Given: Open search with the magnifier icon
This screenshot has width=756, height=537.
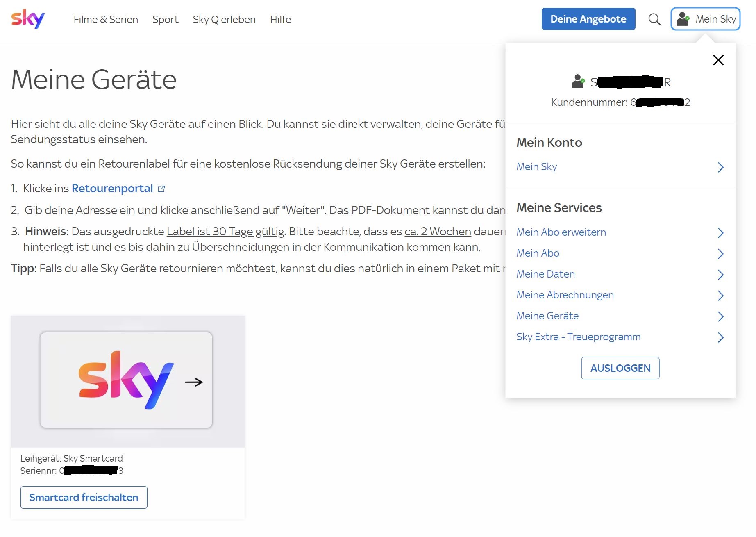Looking at the screenshot, I should (654, 19).
